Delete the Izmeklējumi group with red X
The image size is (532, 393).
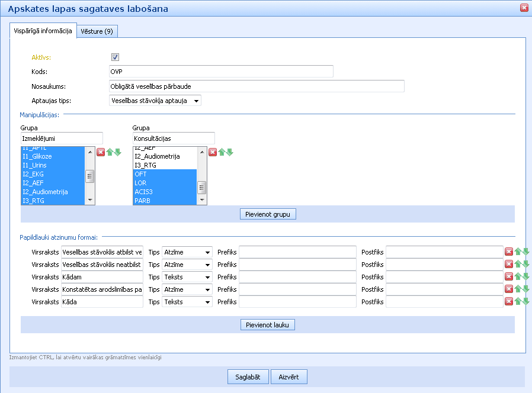100,152
